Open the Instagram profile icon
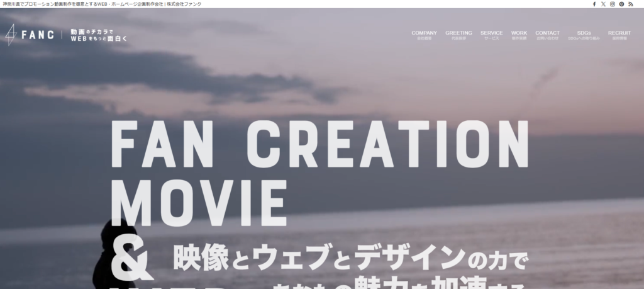This screenshot has height=289, width=644. [613, 4]
